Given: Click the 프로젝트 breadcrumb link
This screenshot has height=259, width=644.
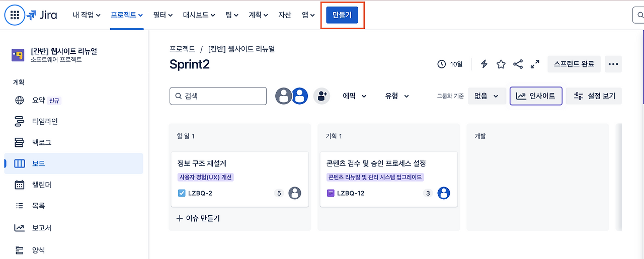Looking at the screenshot, I should tap(182, 49).
